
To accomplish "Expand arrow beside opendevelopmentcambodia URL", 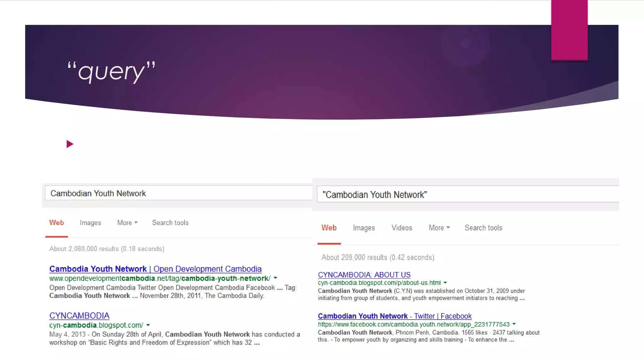I will [x=275, y=278].
